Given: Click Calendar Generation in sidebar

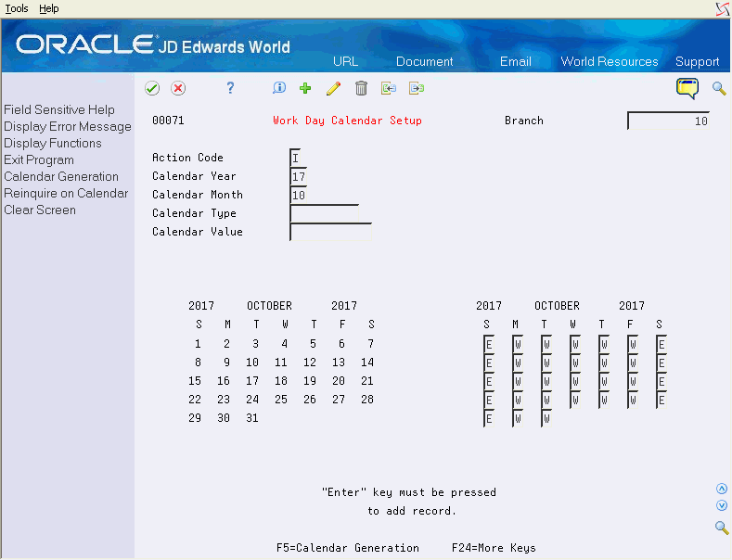Looking at the screenshot, I should coord(61,177).
